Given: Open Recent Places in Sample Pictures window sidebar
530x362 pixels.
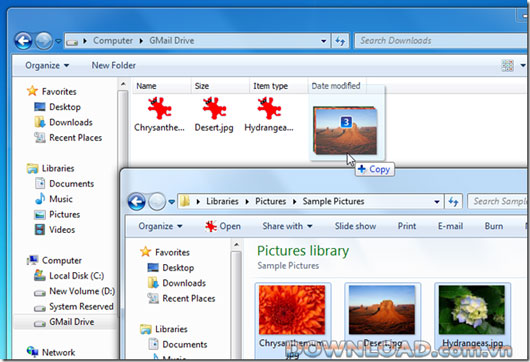Looking at the screenshot, I should 181,298.
